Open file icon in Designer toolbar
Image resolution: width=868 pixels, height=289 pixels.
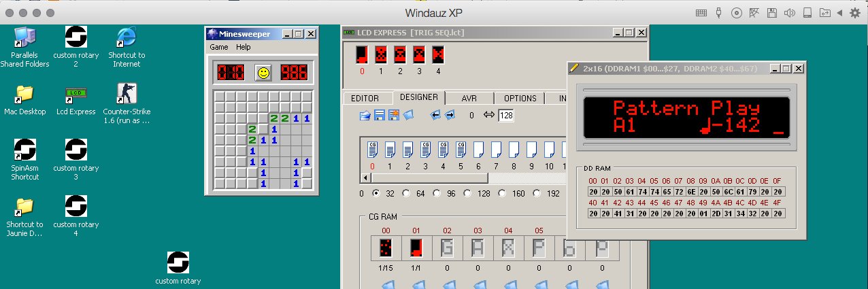(365, 115)
